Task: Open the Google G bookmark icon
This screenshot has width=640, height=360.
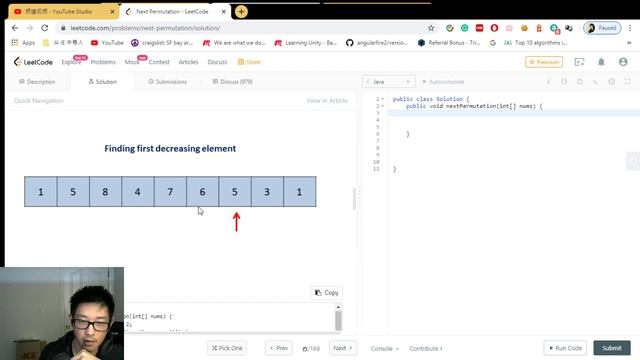Action: [x=493, y=42]
